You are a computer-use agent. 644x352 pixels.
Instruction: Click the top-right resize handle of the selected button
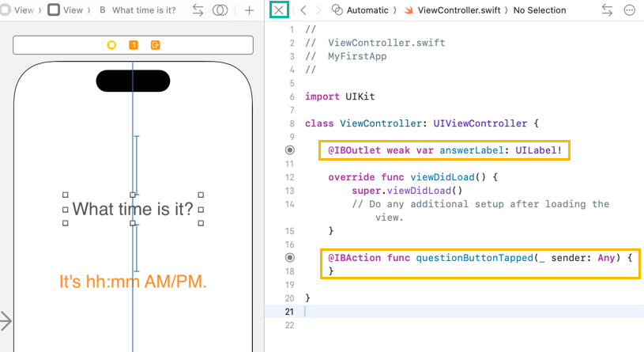click(201, 195)
